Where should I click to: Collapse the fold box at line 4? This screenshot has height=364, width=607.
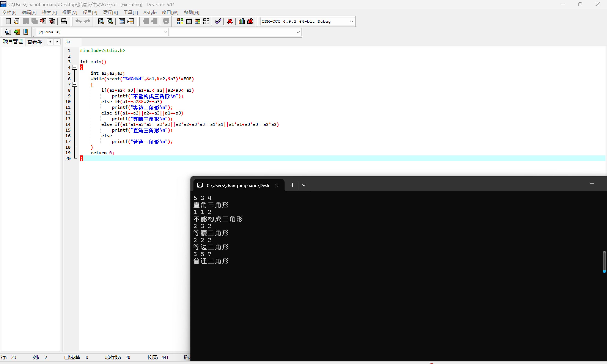75,67
